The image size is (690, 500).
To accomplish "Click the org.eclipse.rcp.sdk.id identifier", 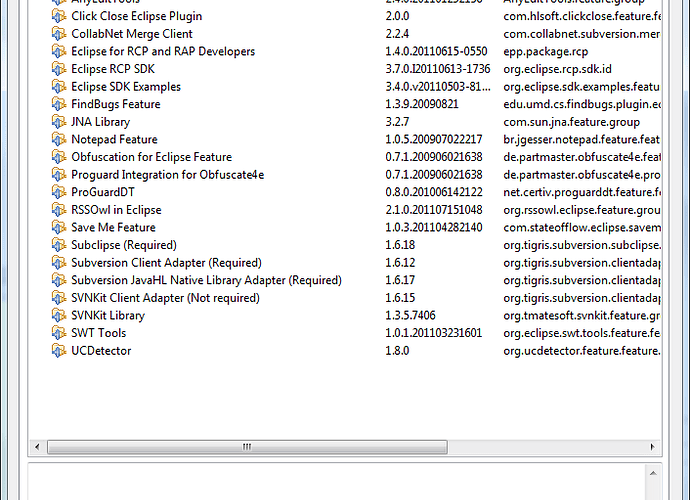I will tap(558, 69).
